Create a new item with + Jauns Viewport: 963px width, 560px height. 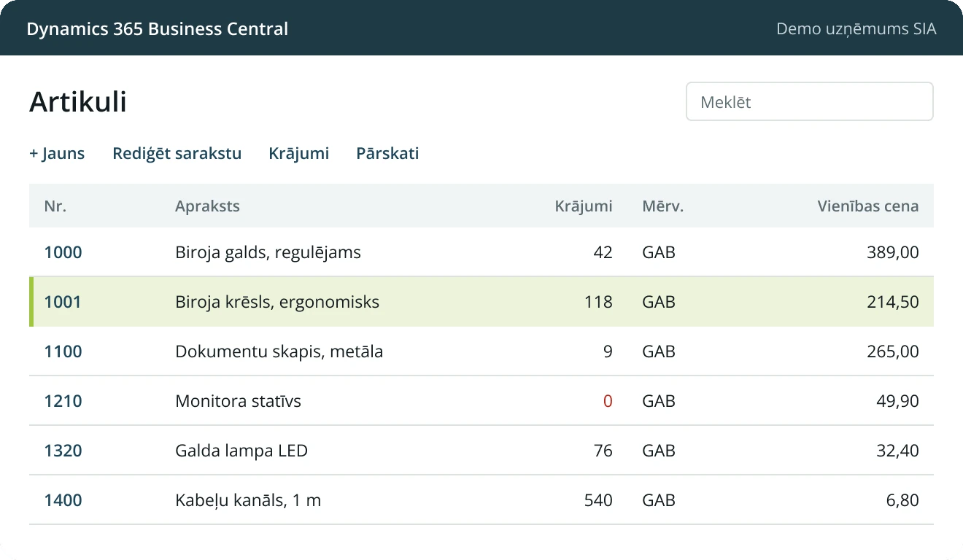[x=57, y=153]
